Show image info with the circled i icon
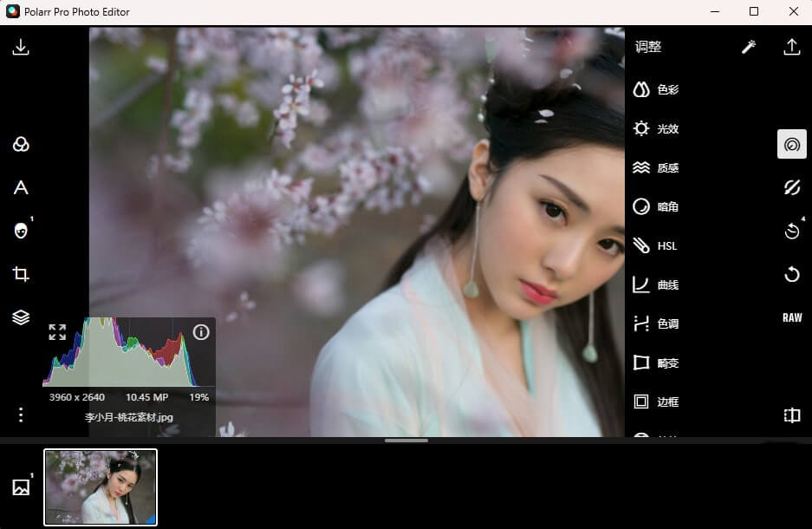 coord(201,332)
